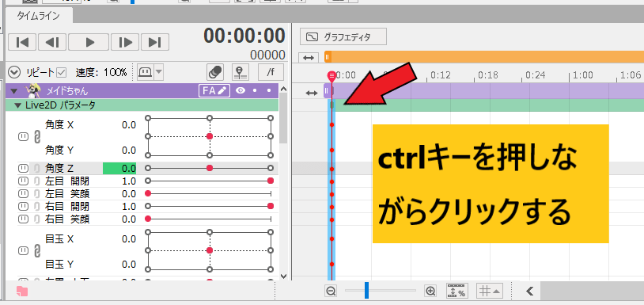This screenshot has width=644, height=305.
Task: Jump to the first frame of the scene
Action: pyautogui.click(x=22, y=42)
